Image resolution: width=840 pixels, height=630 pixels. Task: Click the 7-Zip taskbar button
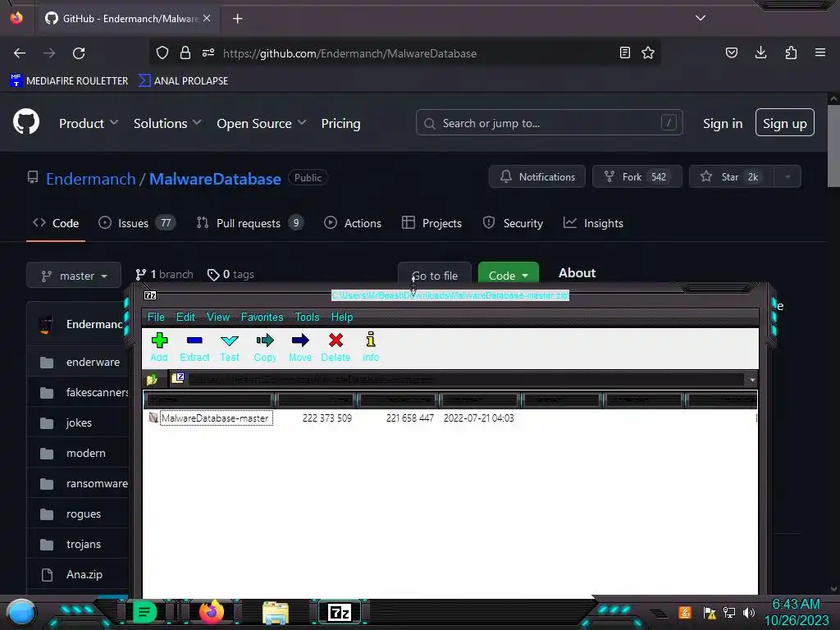click(340, 612)
